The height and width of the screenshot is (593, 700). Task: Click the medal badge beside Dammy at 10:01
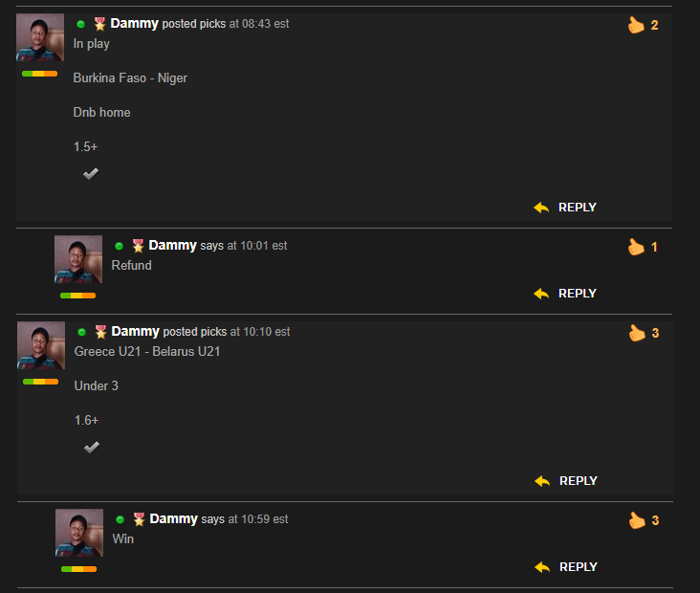coord(138,246)
